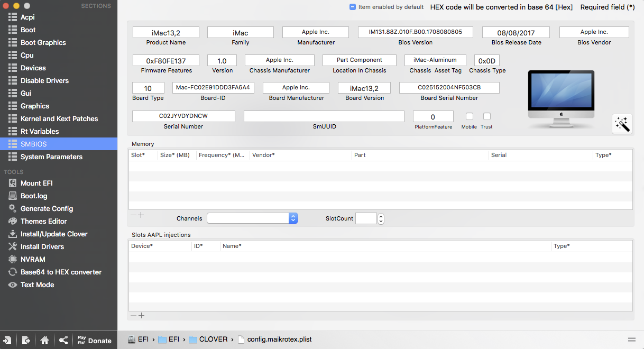Click the SmUUID input field
Screen dimensions: 644x349
324,116
